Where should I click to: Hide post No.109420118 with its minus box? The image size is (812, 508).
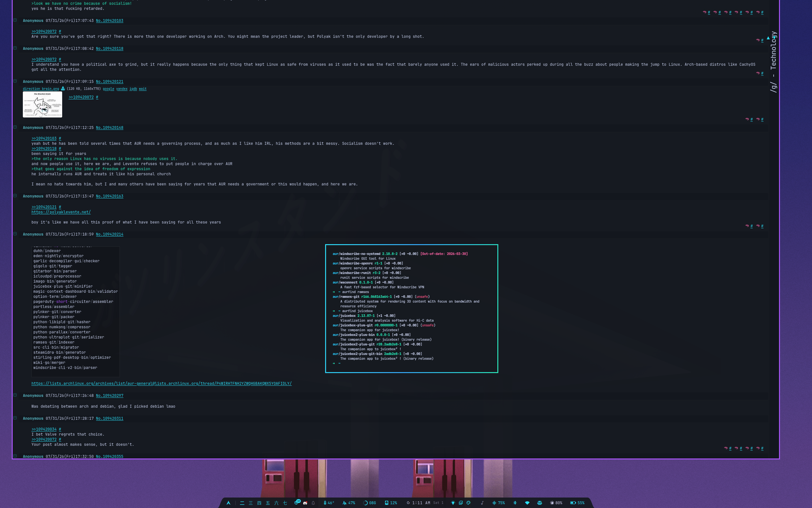[15, 48]
